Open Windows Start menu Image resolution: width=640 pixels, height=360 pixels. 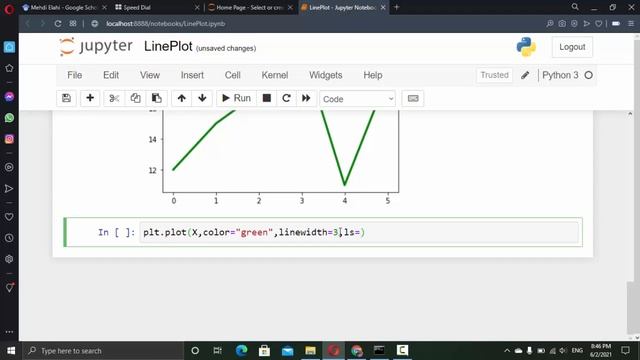pos(11,351)
